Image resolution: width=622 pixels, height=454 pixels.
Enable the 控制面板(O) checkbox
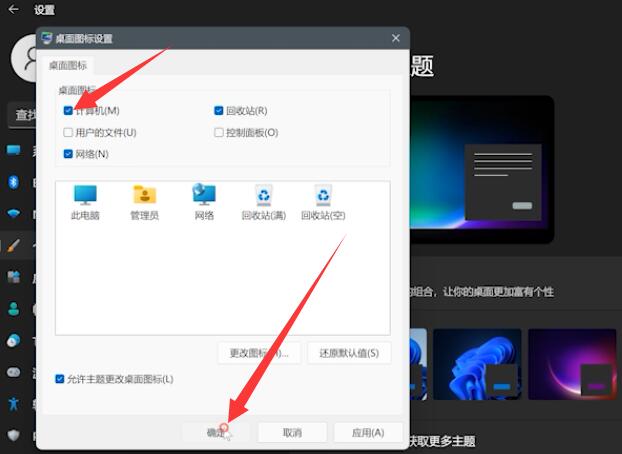pyautogui.click(x=219, y=133)
